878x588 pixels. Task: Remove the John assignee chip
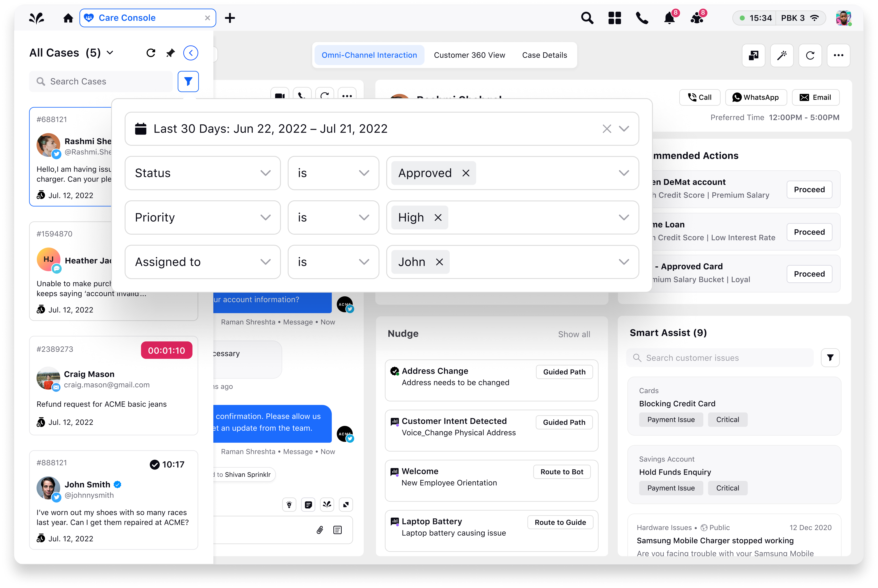pyautogui.click(x=439, y=262)
